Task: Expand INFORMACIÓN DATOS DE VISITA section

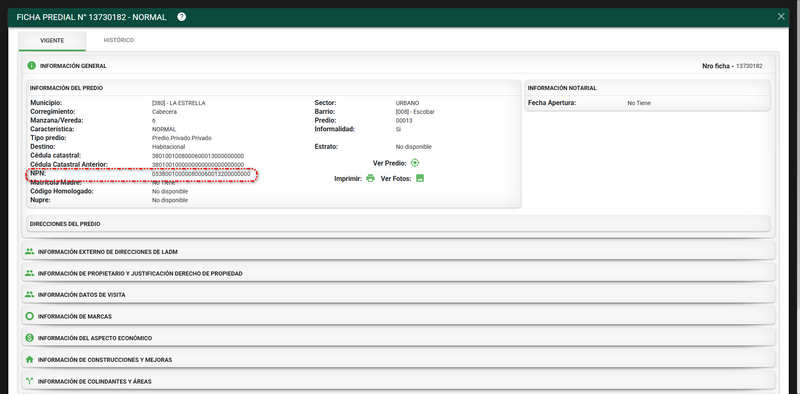Action: [398, 294]
